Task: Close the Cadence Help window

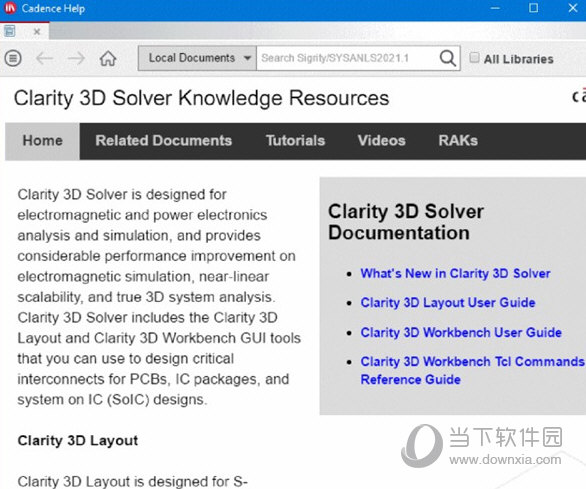Action: 573,8
